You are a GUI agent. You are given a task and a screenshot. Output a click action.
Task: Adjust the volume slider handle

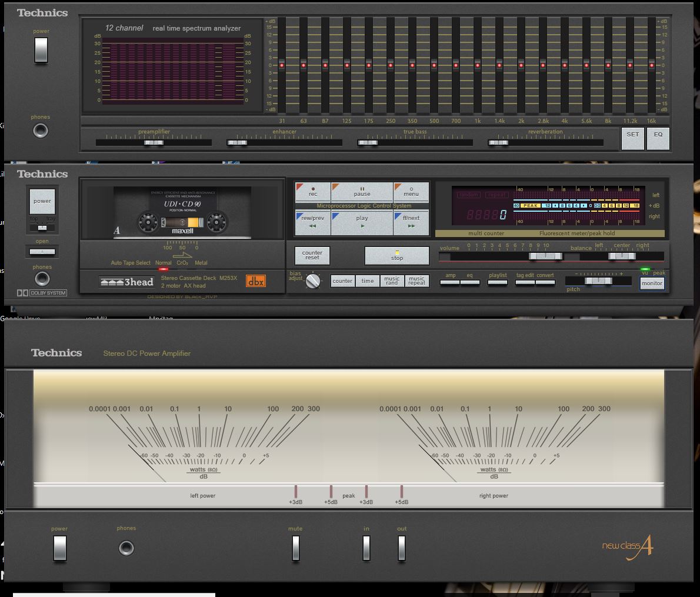(545, 256)
